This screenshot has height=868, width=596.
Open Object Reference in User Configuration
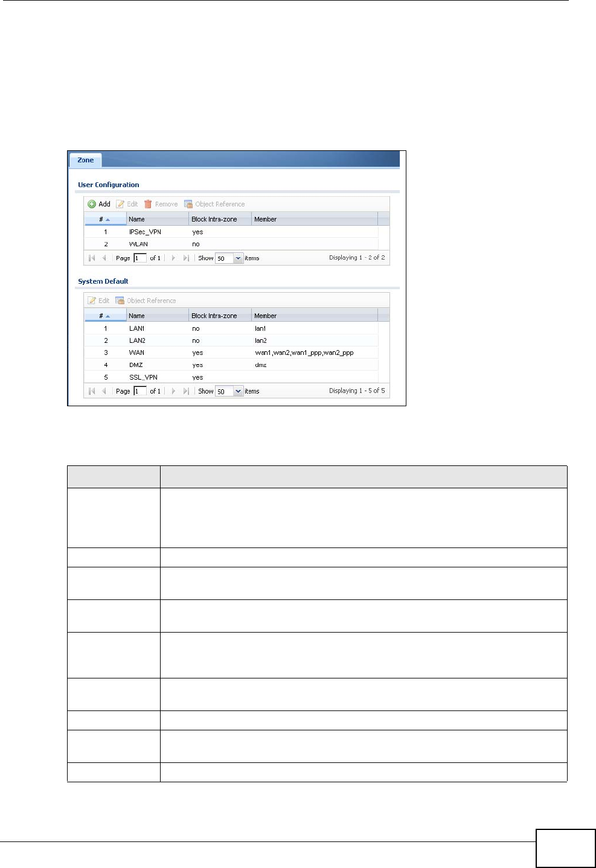(x=214, y=204)
